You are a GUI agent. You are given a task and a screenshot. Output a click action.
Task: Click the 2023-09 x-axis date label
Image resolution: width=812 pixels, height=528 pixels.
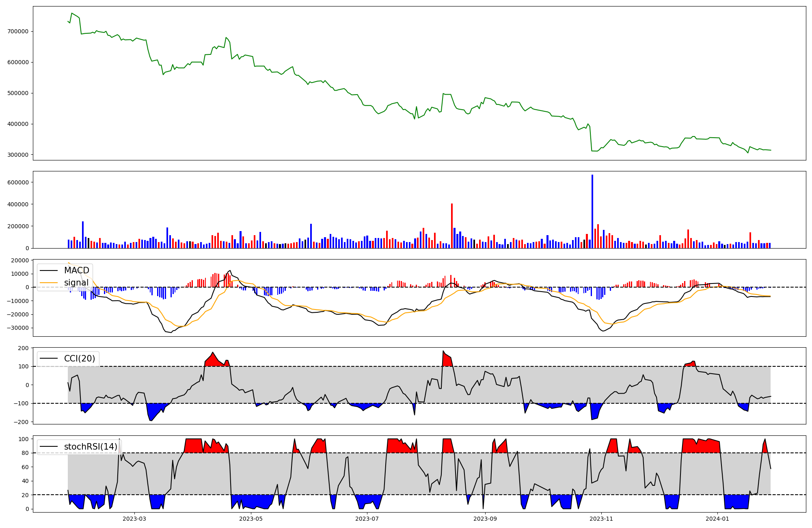pos(485,519)
